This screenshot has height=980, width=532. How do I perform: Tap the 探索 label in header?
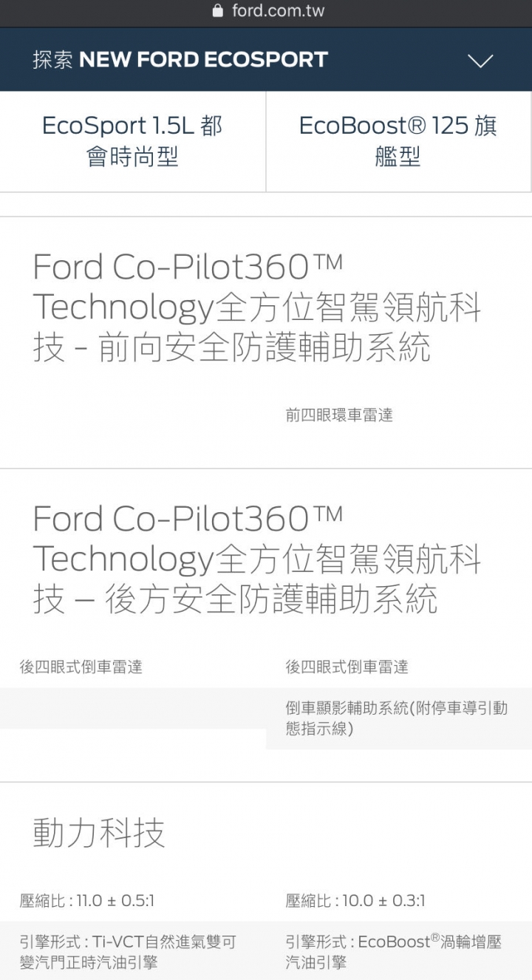[x=52, y=60]
